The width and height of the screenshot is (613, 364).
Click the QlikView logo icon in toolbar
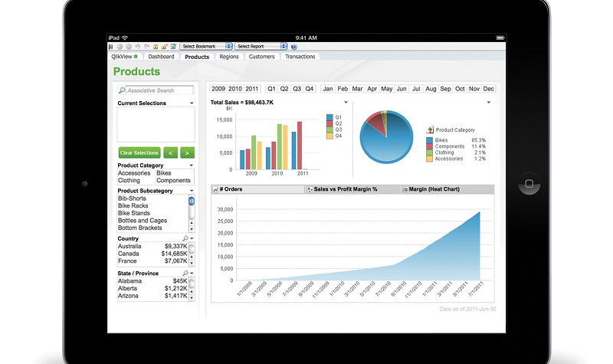point(111,47)
